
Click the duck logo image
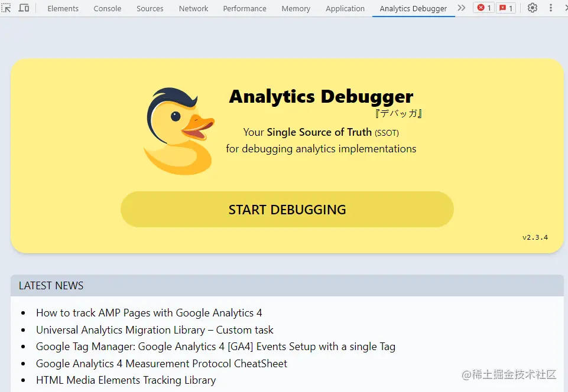click(179, 131)
